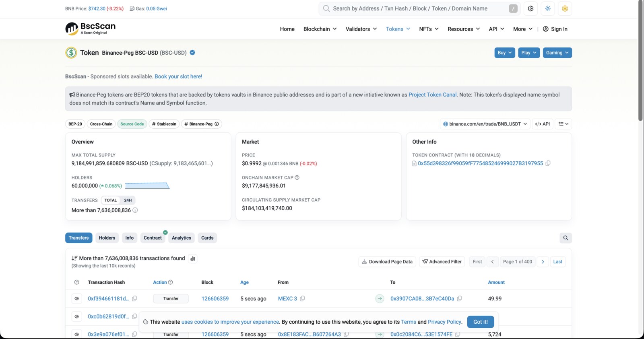Click the table header help icon
This screenshot has height=339, width=644.
[x=76, y=282]
